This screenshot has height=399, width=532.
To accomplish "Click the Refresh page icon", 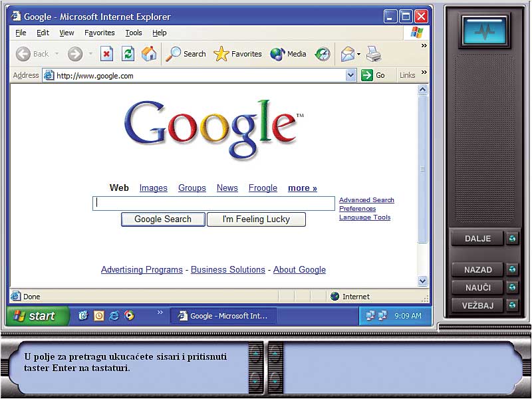I will [128, 54].
